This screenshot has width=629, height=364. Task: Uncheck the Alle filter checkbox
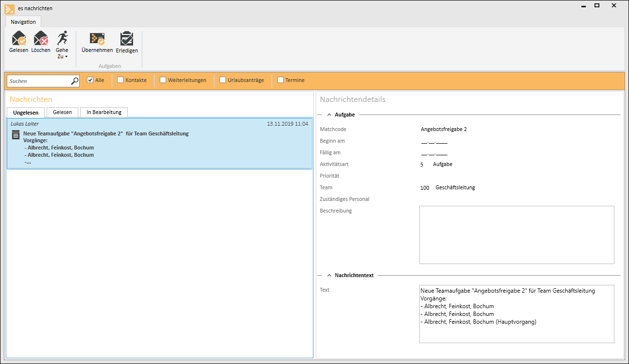coord(90,80)
